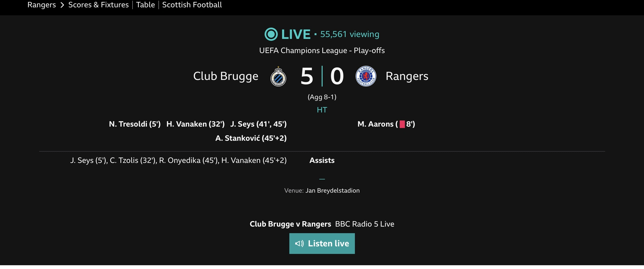Go to the Table menu item
The image size is (644, 269).
145,5
